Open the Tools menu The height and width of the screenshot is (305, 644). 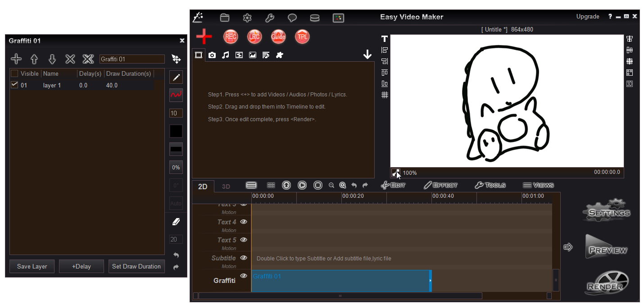click(490, 185)
